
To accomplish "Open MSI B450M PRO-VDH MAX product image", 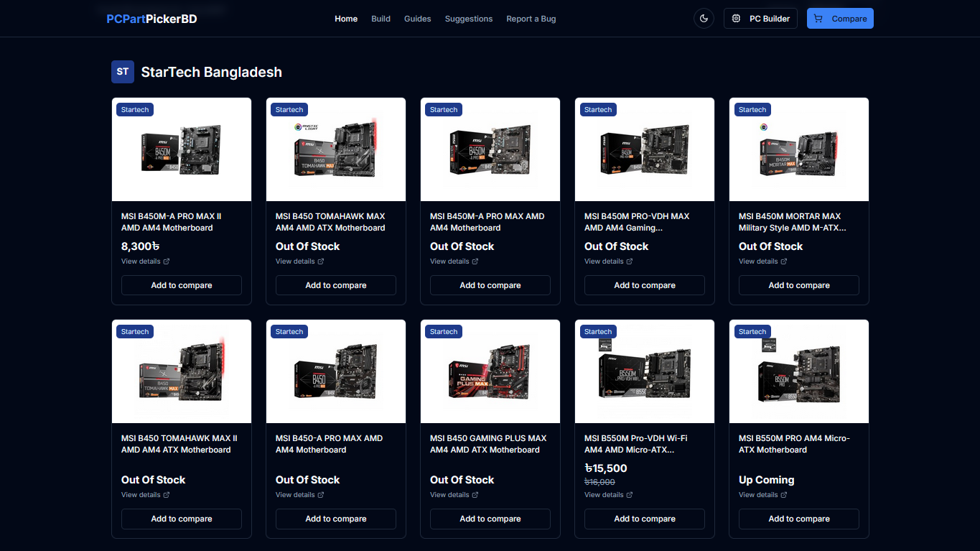I will pos(645,149).
